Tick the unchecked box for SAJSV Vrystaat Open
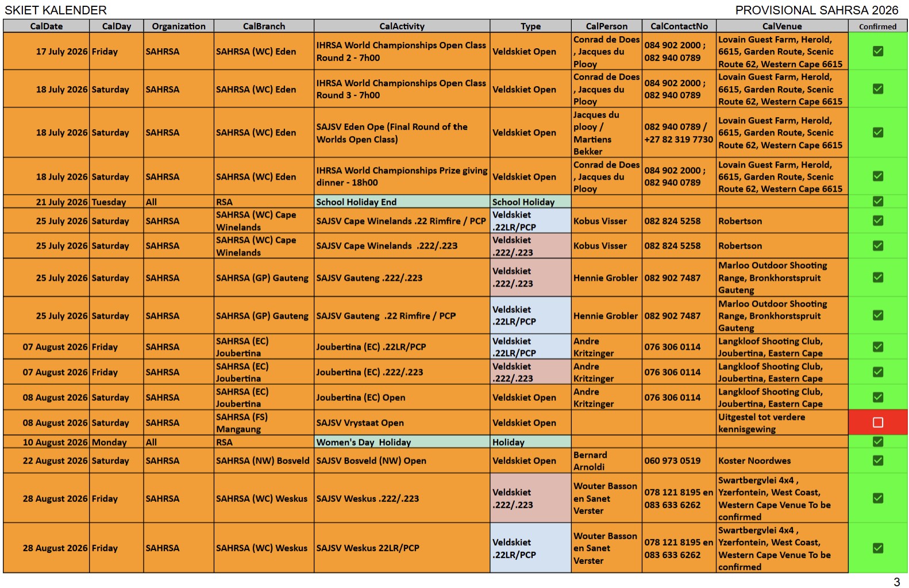 tap(877, 423)
